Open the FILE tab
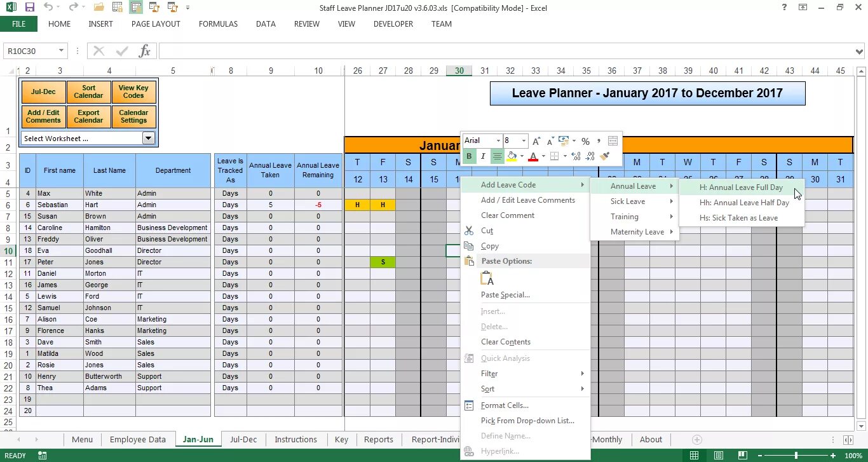Image resolution: width=868 pixels, height=462 pixels. point(18,24)
